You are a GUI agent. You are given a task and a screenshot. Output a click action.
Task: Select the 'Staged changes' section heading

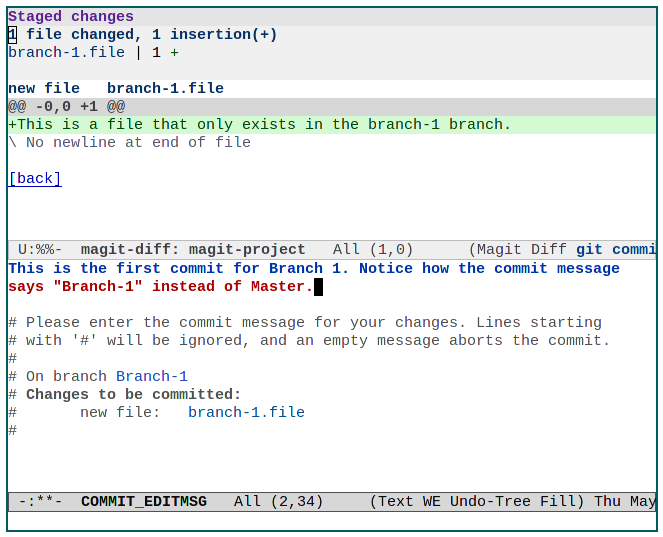71,16
